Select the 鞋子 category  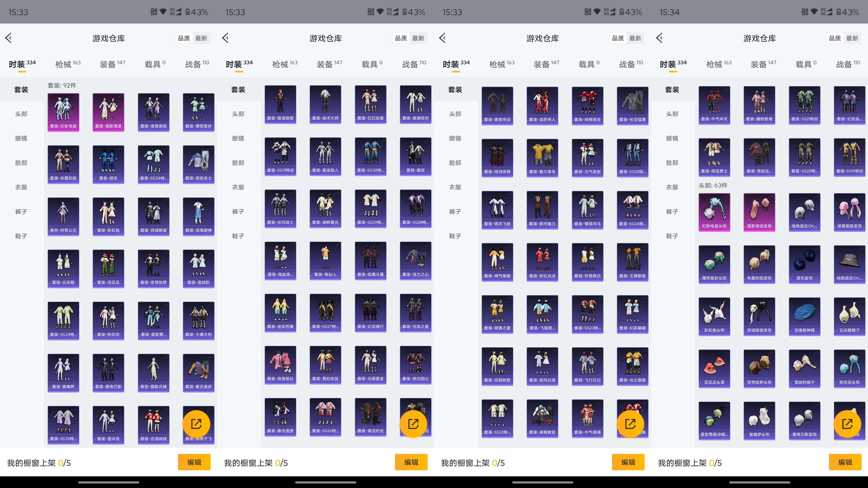click(x=21, y=236)
